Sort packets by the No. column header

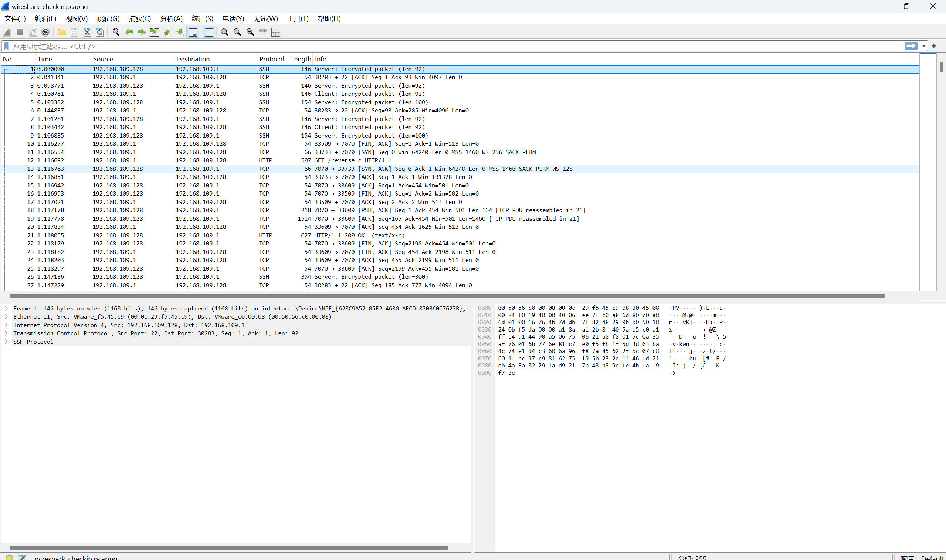pyautogui.click(x=18, y=59)
